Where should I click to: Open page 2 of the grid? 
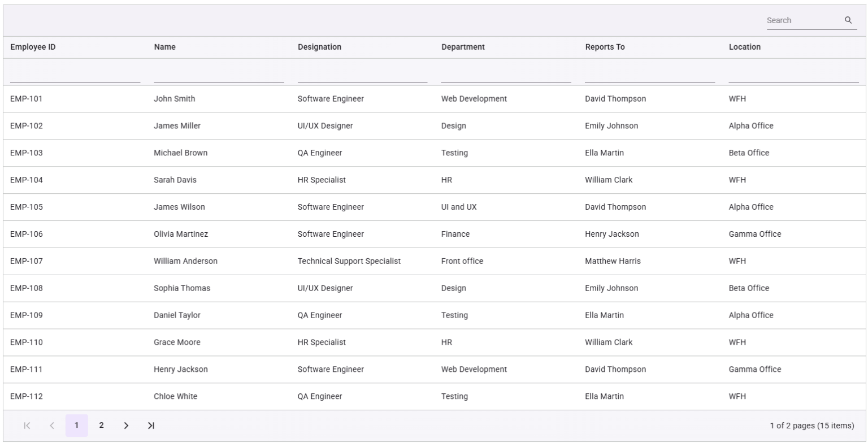point(101,424)
